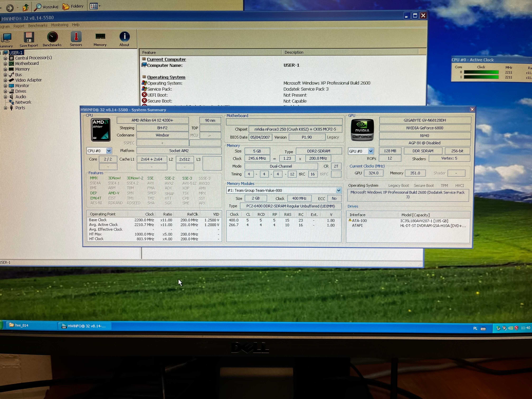Click Core 1 active clock bar
The height and width of the screenshot is (399, 532).
pos(481,77)
